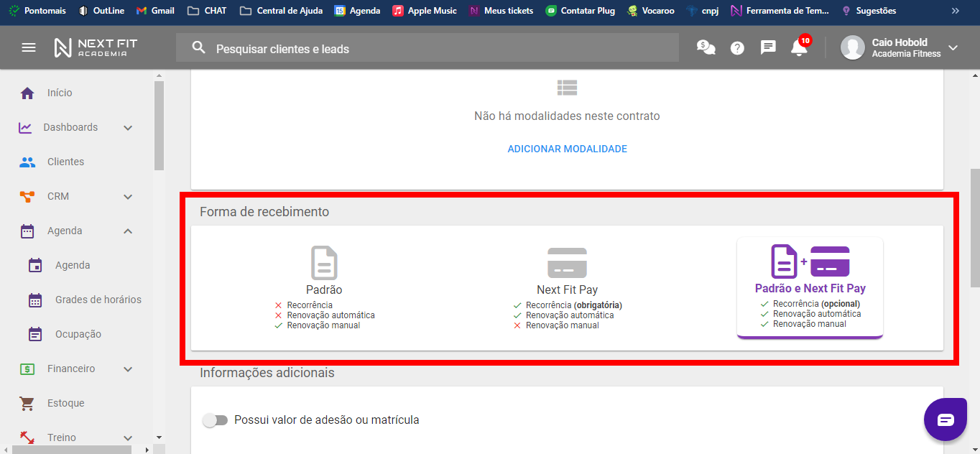The width and height of the screenshot is (980, 454).
Task: Open Central de Ajuda bookmark folder
Action: pyautogui.click(x=282, y=11)
